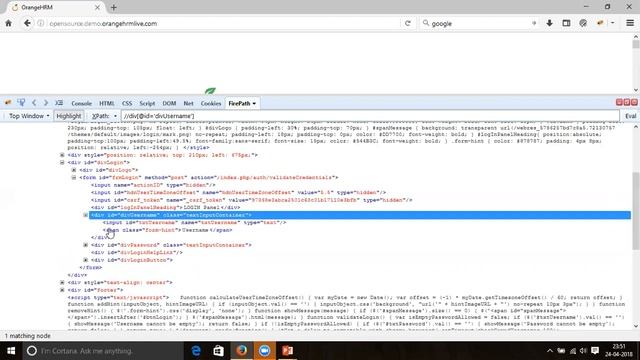Go back in Firebug panel history
640x360 pixels.
(34, 103)
